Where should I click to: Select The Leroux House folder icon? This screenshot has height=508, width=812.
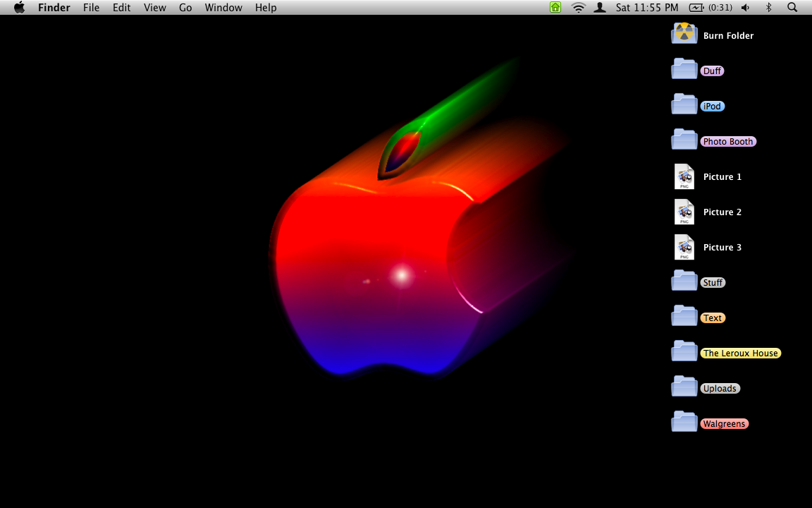tap(684, 351)
